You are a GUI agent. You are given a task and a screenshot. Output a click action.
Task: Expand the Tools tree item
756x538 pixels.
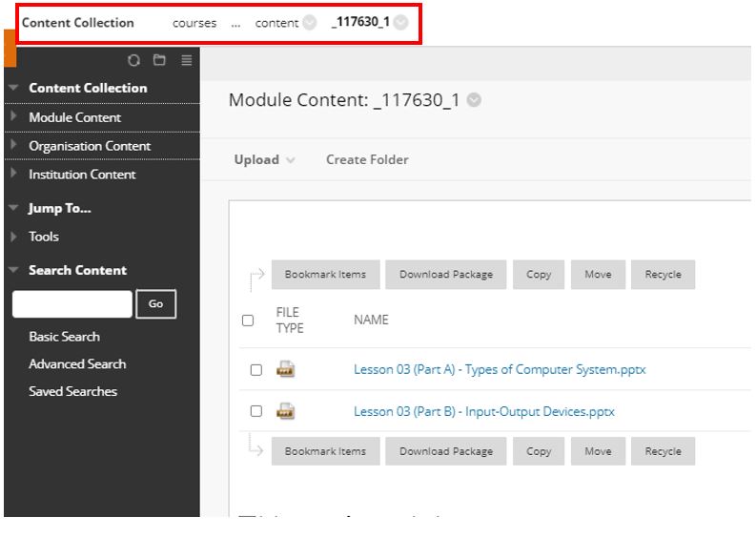13,236
